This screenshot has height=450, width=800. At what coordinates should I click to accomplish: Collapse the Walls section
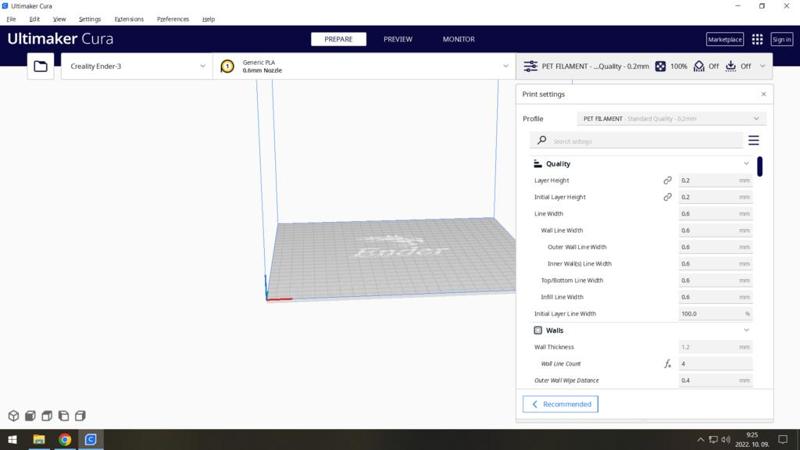click(746, 331)
